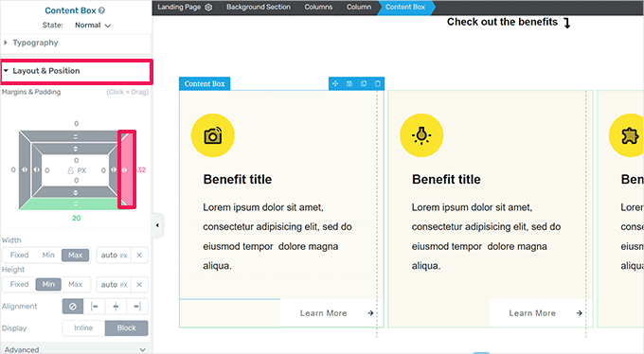Click the duplicate icon on Content Box toolbar
Screen dimensions: 644x354
point(364,84)
